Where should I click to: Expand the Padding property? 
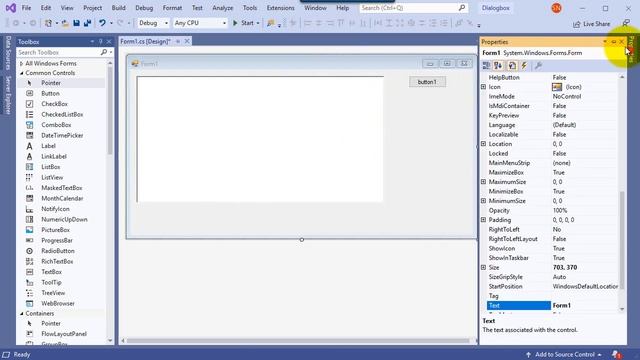click(x=483, y=220)
